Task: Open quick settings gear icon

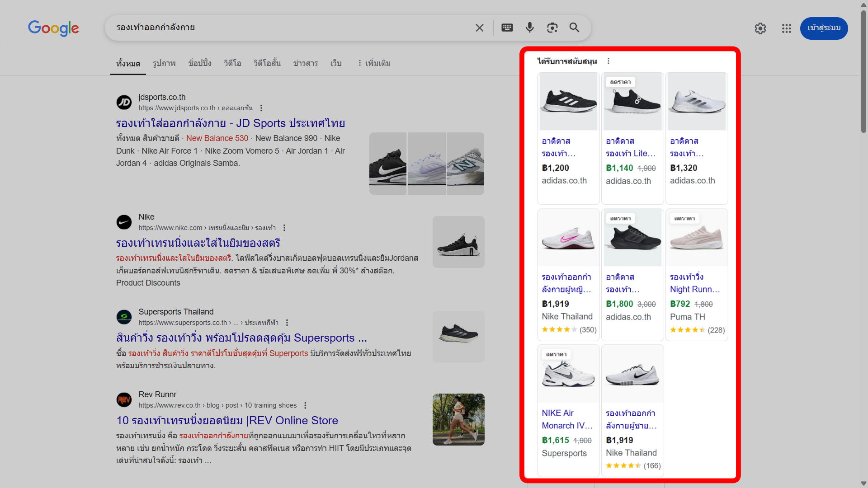Action: coord(760,28)
